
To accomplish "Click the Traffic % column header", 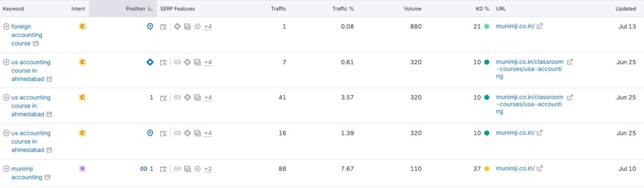I will coord(343,9).
